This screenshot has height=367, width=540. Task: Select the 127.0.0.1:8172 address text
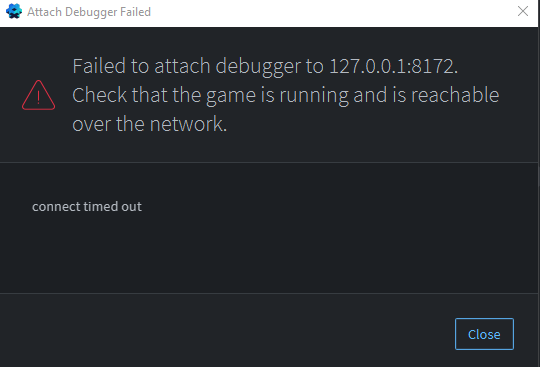[x=394, y=66]
